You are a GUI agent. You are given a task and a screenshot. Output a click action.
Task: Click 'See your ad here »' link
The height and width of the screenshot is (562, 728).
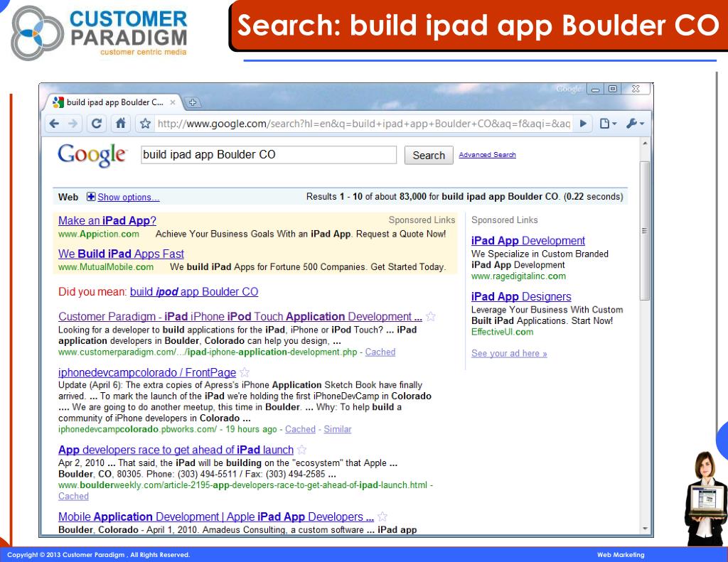click(x=509, y=354)
